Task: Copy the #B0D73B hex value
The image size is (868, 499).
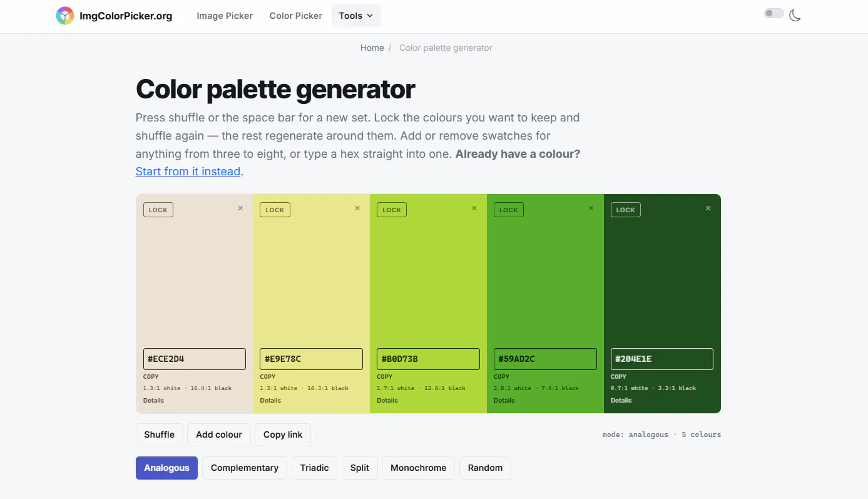Action: tap(385, 376)
